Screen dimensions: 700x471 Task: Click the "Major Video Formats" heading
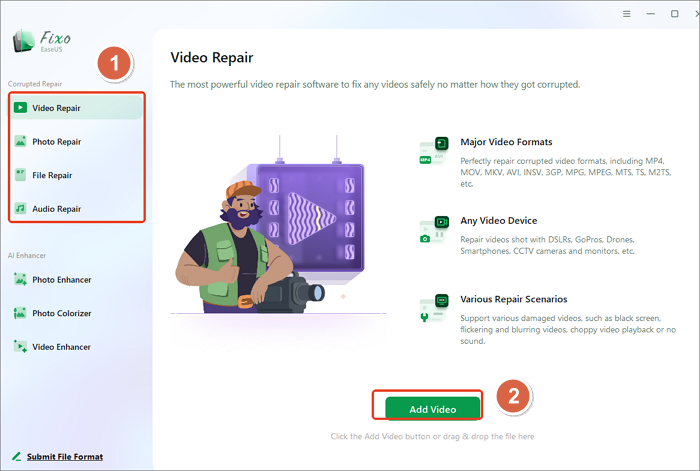(x=506, y=142)
